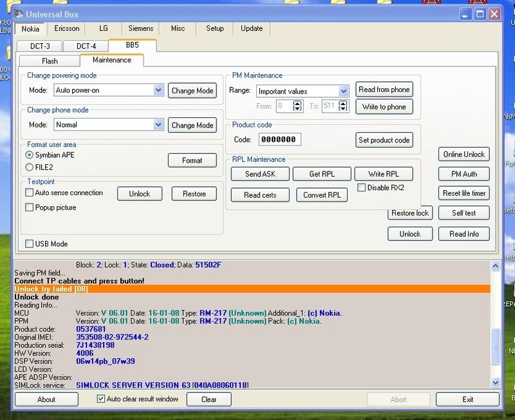Image resolution: width=515 pixels, height=420 pixels.
Task: Click the DSP version 06w14pb_07w39
Action: [x=106, y=361]
